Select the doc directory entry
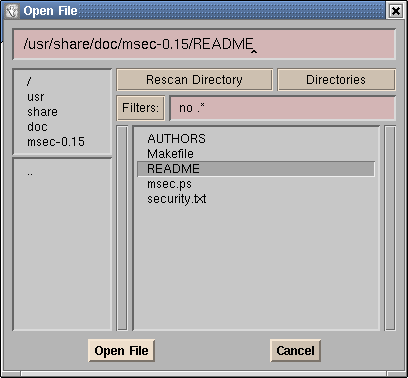This screenshot has height=378, width=408. tap(37, 127)
